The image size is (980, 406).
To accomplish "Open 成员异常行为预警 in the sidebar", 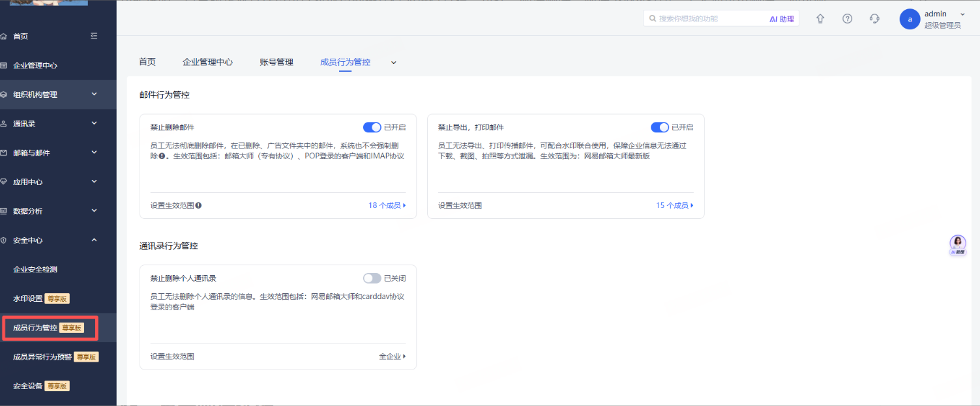I will [x=42, y=356].
